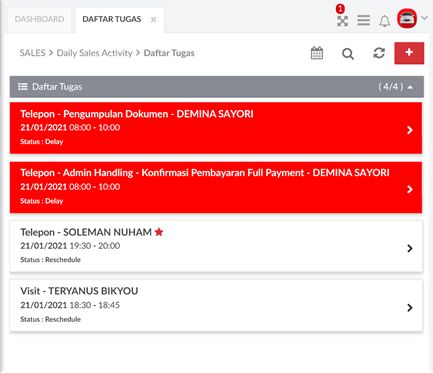433x373 pixels.
Task: Click Status : Delay under Admin Handling
Action: [42, 201]
